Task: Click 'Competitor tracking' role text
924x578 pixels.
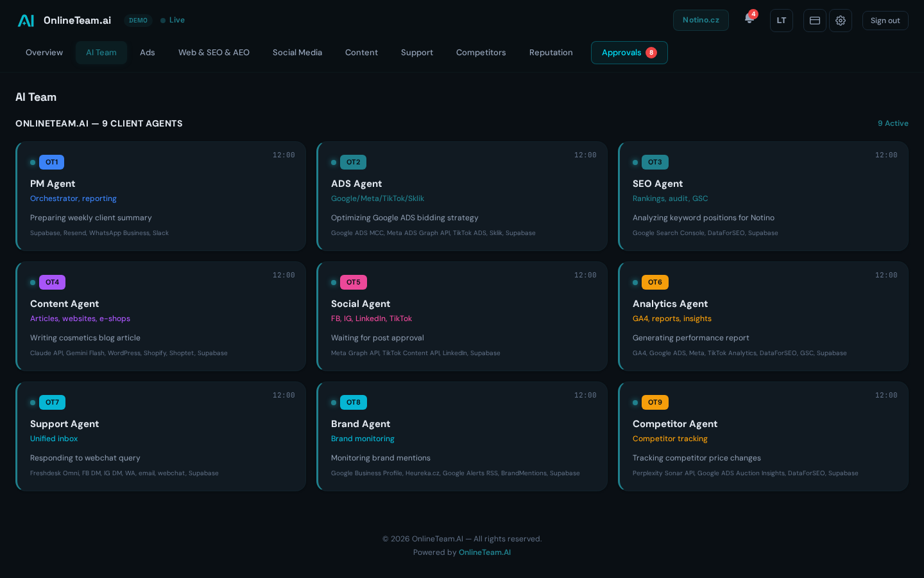Action: point(670,439)
